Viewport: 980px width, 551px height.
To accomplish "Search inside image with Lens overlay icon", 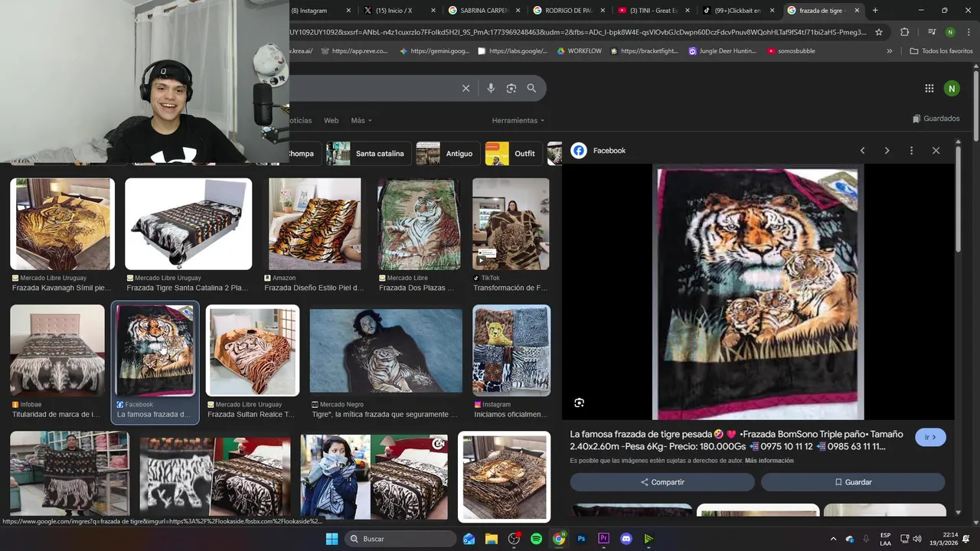I will 579,403.
